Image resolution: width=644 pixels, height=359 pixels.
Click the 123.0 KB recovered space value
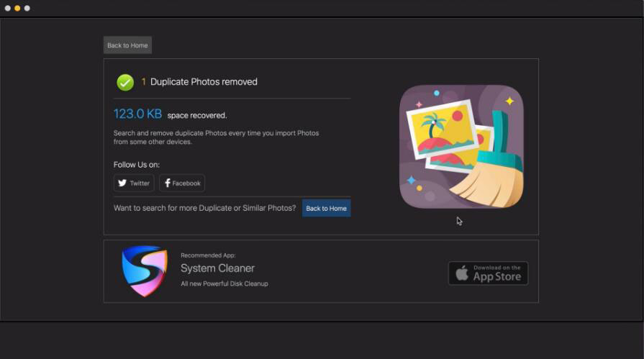click(x=137, y=114)
